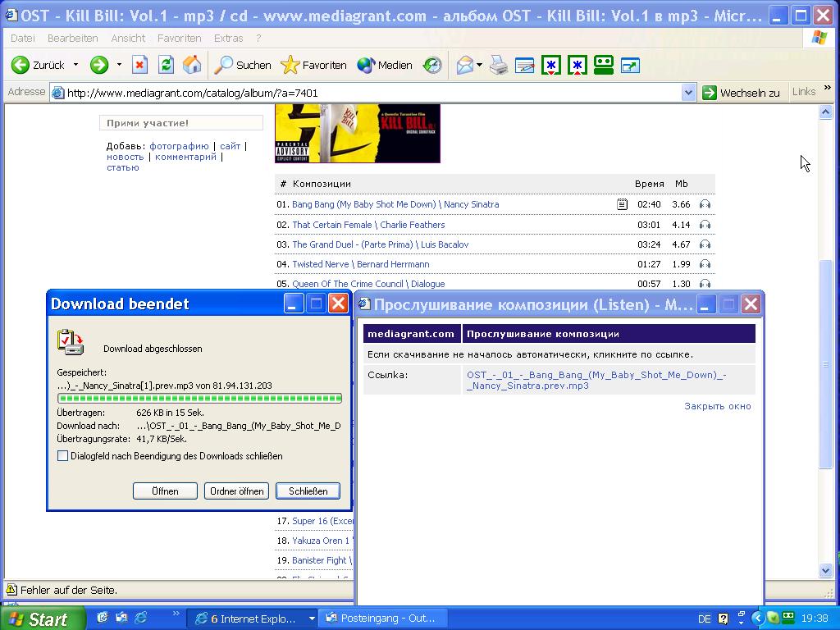Stop page loading with the red X icon

pyautogui.click(x=139, y=65)
